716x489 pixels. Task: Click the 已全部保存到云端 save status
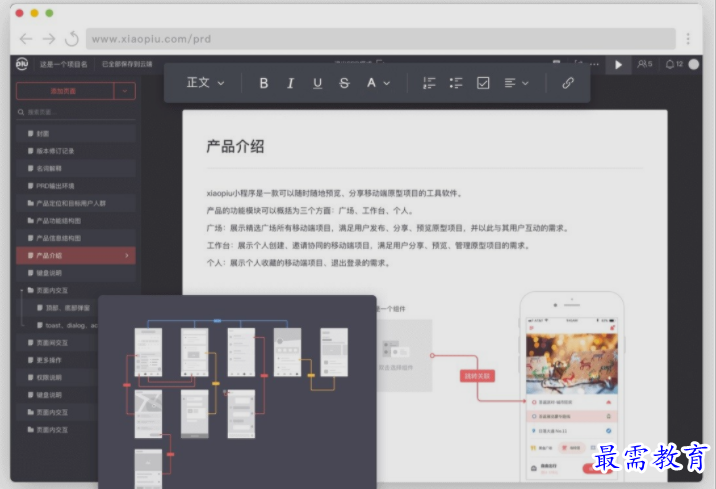[127, 64]
